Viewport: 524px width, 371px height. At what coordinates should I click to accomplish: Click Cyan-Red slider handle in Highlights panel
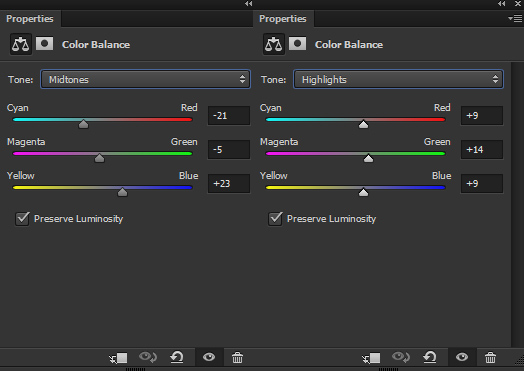click(363, 124)
